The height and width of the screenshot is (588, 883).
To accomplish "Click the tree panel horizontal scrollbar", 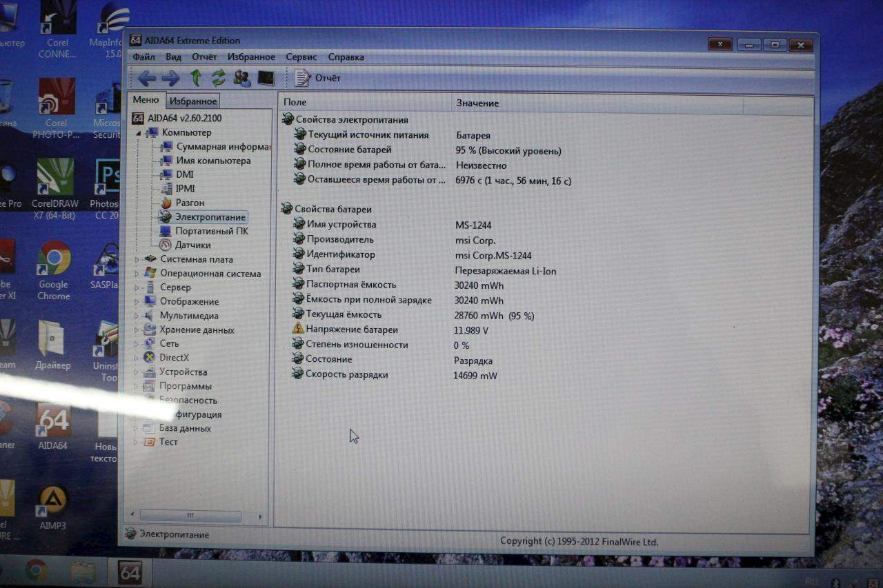I will [190, 516].
